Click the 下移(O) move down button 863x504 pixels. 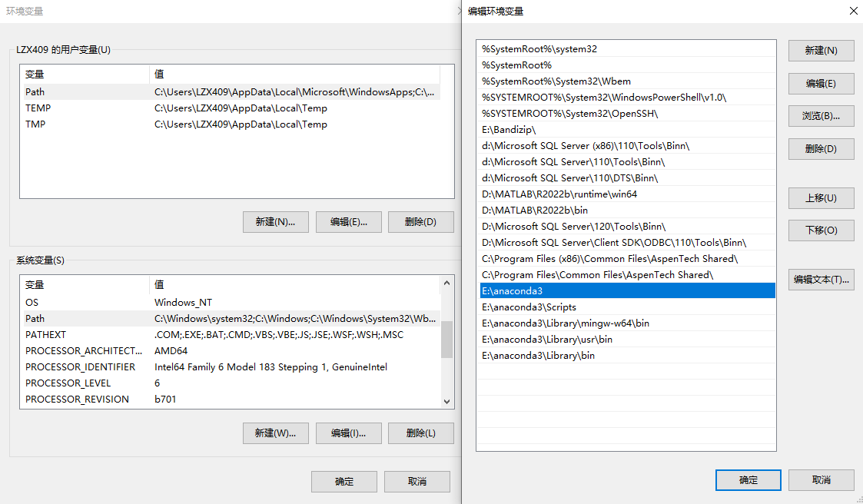coord(822,230)
